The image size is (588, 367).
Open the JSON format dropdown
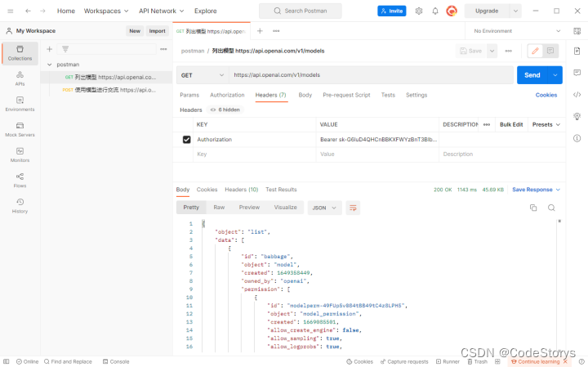[x=325, y=208]
